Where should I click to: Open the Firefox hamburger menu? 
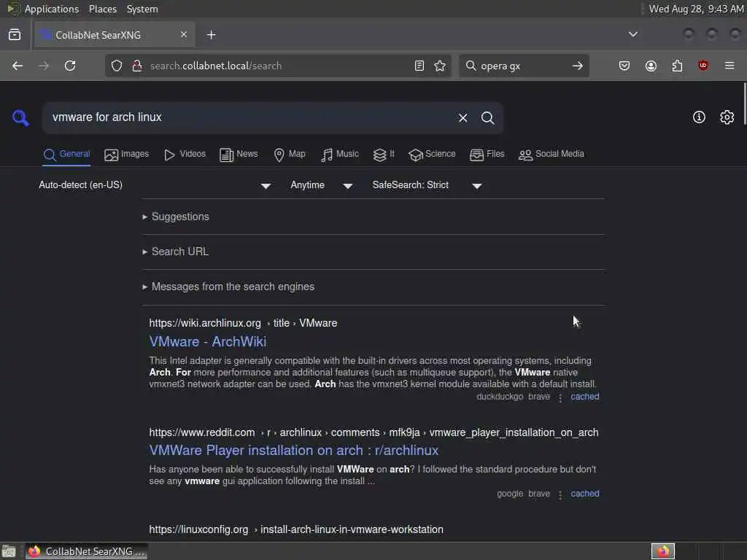point(729,66)
